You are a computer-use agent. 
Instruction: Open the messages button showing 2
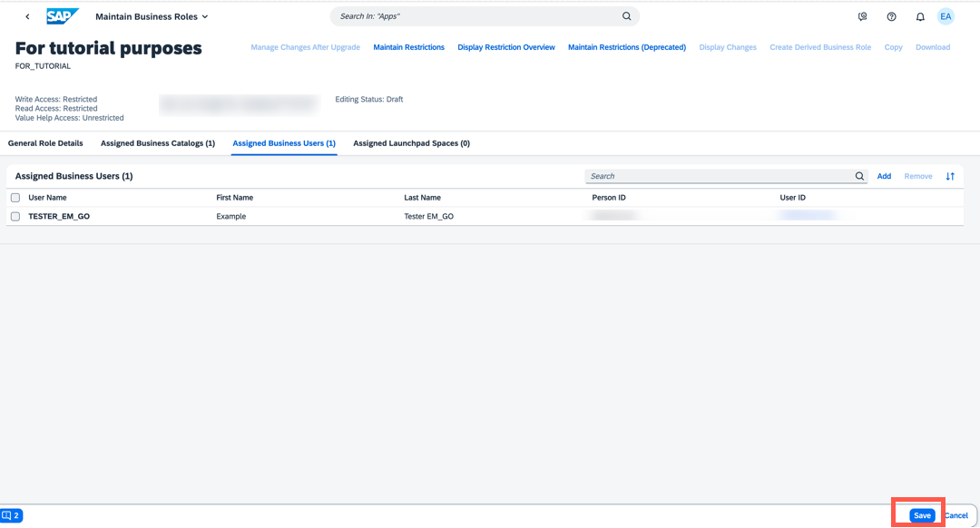[x=11, y=515]
